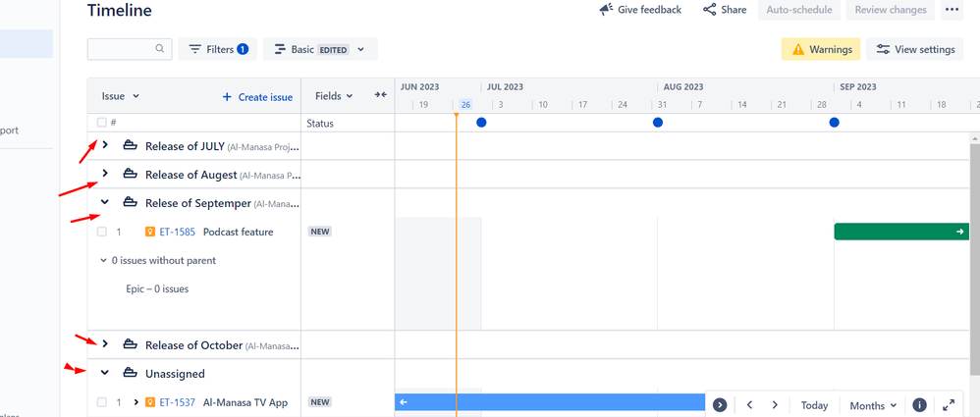Image resolution: width=980 pixels, height=417 pixels.
Task: Expand the Release of Augest row
Action: (x=105, y=173)
